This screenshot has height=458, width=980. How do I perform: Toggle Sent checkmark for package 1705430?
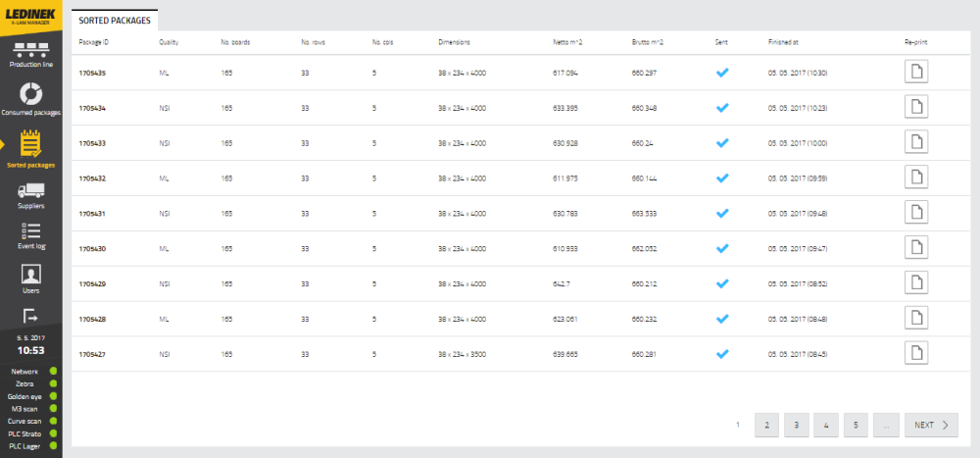coord(722,248)
